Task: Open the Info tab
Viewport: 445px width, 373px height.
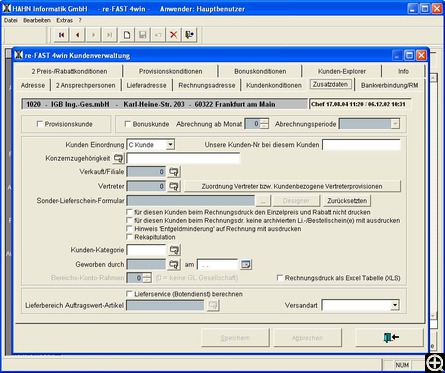Action: click(403, 71)
